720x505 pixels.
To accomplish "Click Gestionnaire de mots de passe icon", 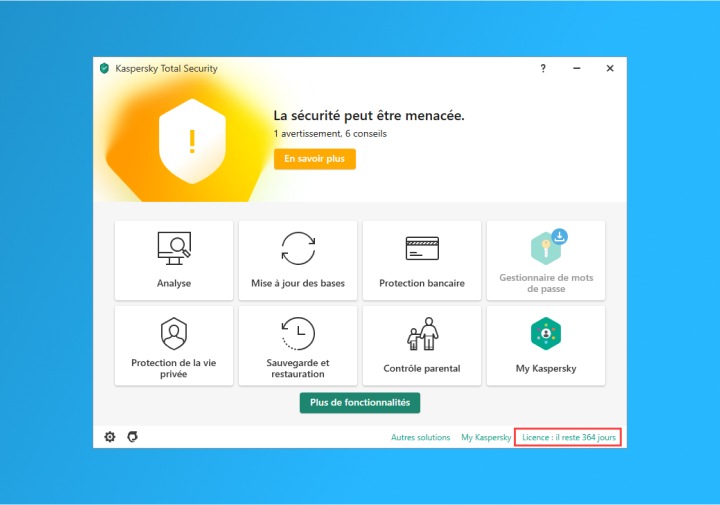I will (546, 246).
